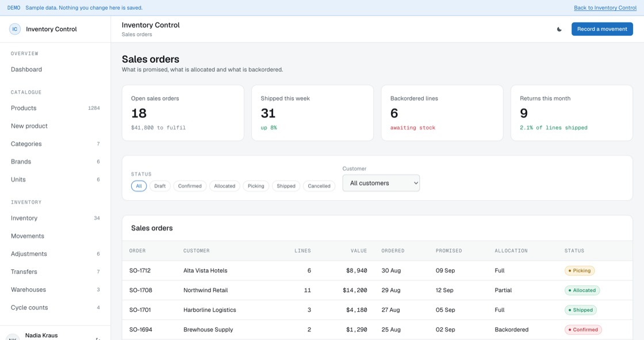Click order number SO-1701
The image size is (644, 340).
[x=140, y=310]
